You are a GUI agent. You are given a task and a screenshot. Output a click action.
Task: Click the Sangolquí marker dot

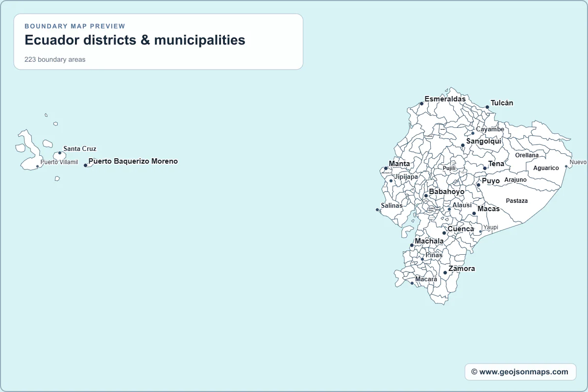(x=463, y=145)
